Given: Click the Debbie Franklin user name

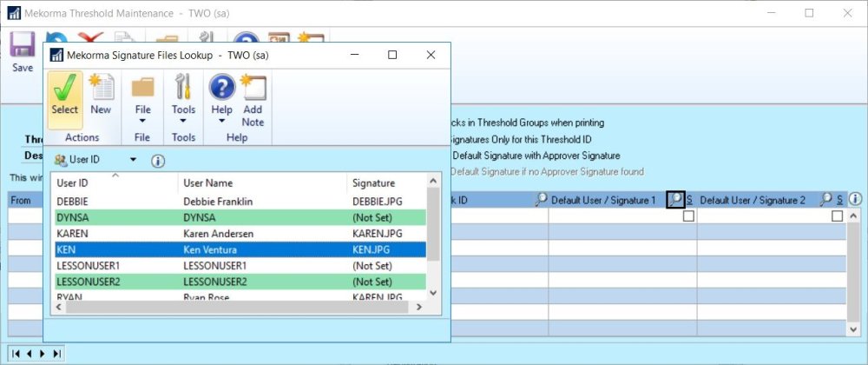Looking at the screenshot, I should point(218,202).
